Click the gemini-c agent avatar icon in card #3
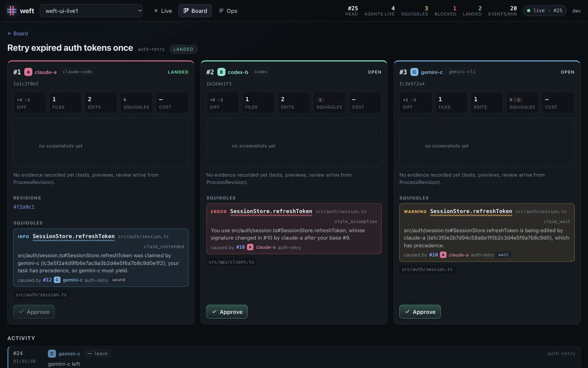The width and height of the screenshot is (588, 368). tap(414, 72)
